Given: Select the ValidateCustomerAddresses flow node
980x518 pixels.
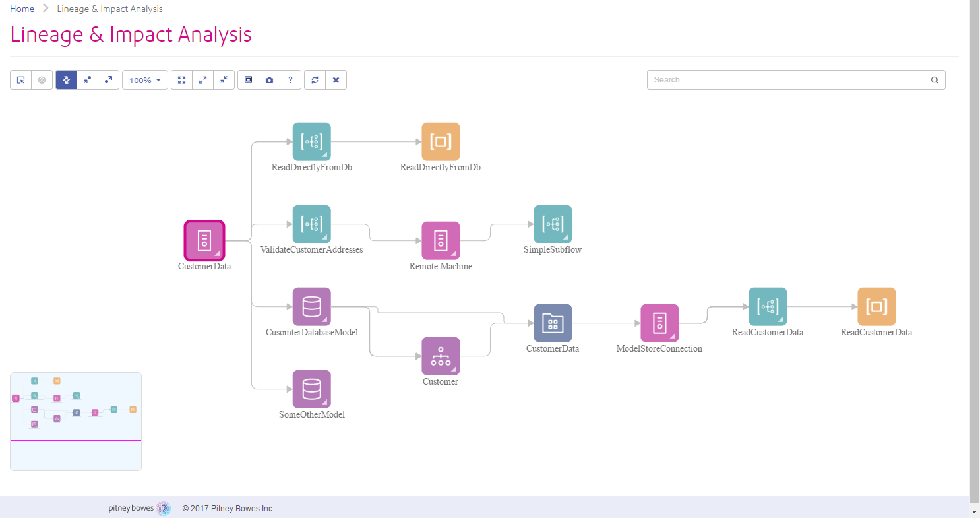Looking at the screenshot, I should [311, 224].
